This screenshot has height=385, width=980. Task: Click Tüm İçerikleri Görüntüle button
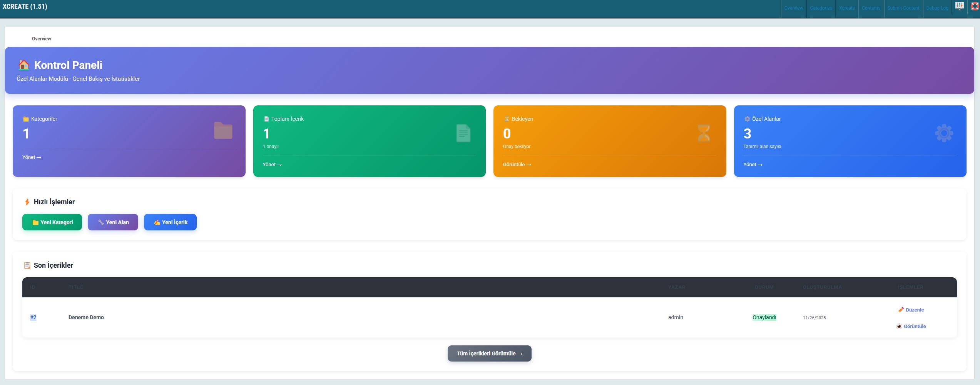[x=489, y=353]
